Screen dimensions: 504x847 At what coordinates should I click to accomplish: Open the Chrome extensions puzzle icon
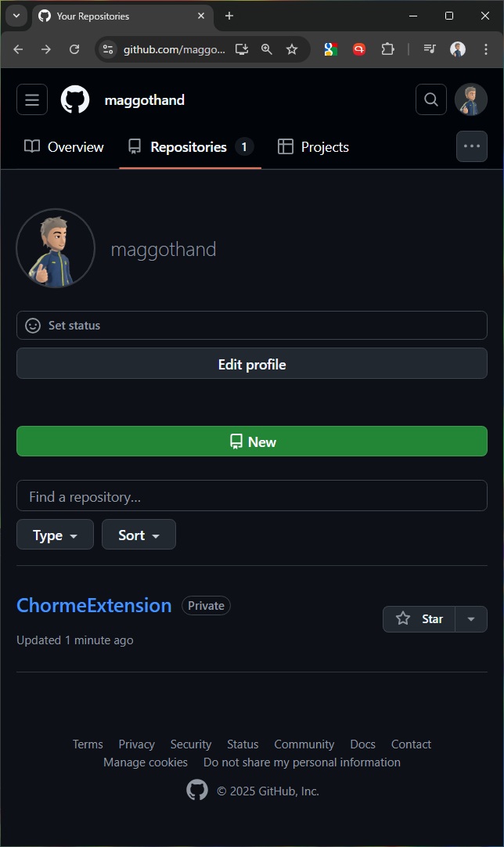(x=387, y=49)
